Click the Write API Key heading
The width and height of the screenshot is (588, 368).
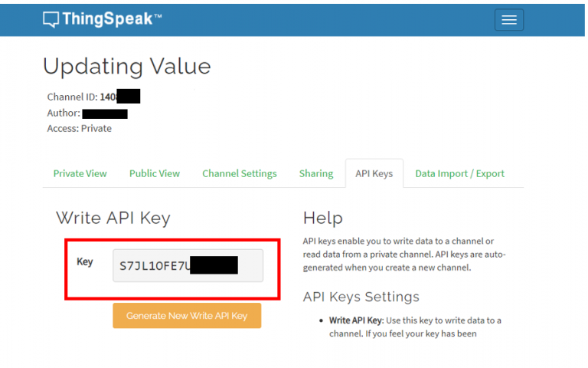tap(113, 218)
